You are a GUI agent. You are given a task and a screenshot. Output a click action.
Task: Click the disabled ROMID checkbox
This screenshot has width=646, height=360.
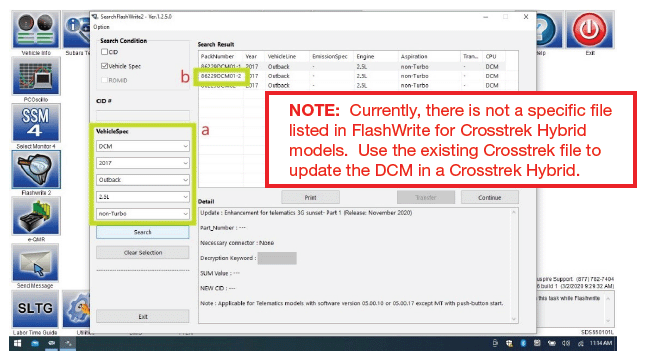coord(104,80)
